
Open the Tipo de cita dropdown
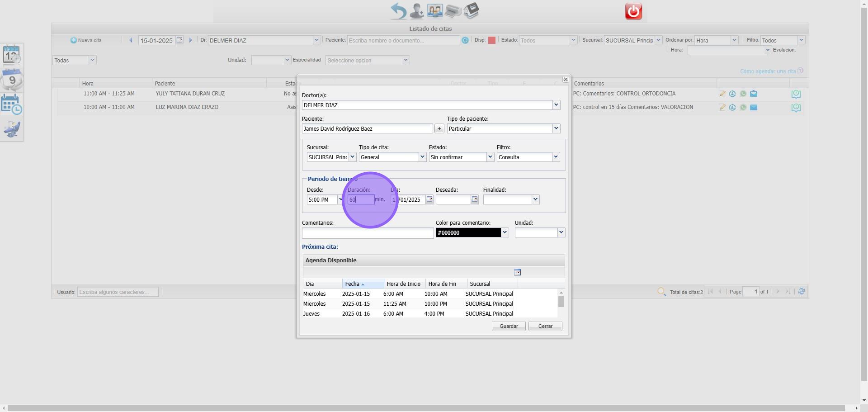422,157
